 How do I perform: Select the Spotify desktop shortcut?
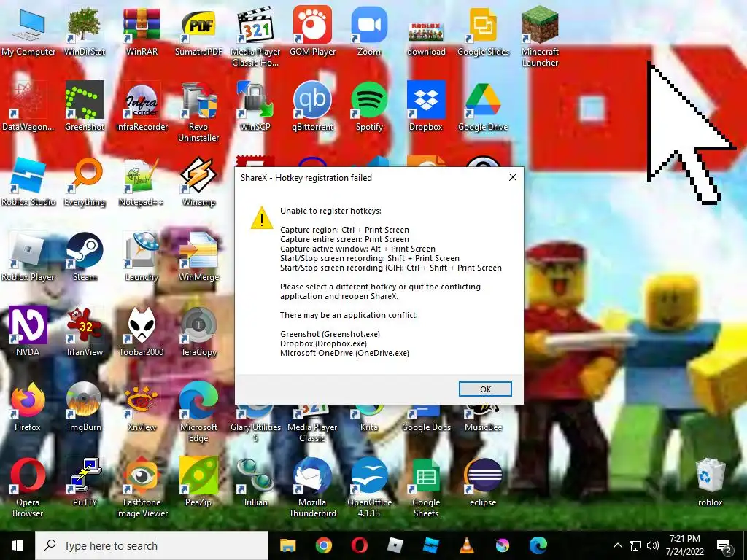(x=369, y=106)
